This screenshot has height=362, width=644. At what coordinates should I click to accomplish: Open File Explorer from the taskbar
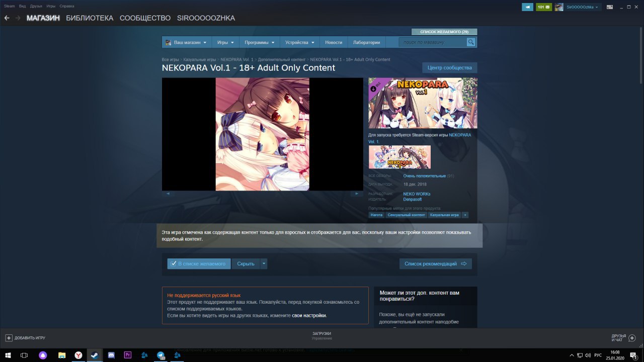coord(61,355)
